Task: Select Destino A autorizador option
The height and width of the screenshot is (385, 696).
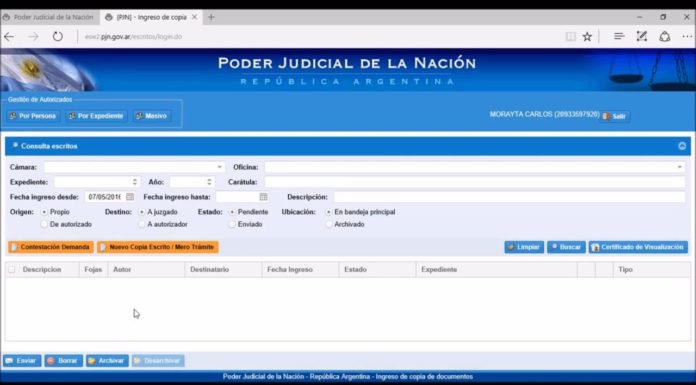Action: [x=142, y=225]
